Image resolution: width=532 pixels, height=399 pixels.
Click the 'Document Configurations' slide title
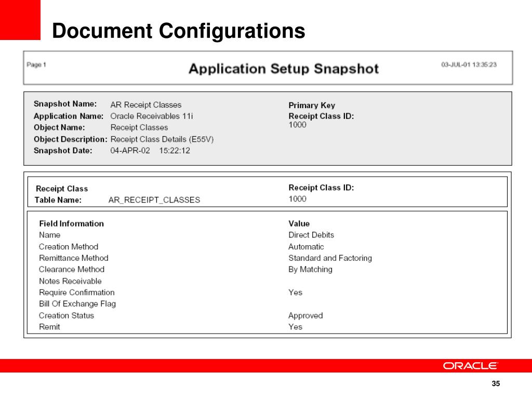[x=179, y=31]
